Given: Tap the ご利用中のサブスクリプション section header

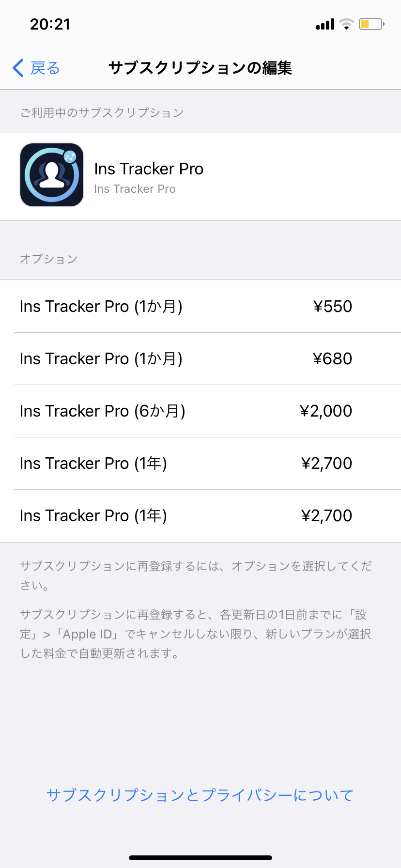Looking at the screenshot, I should (102, 113).
